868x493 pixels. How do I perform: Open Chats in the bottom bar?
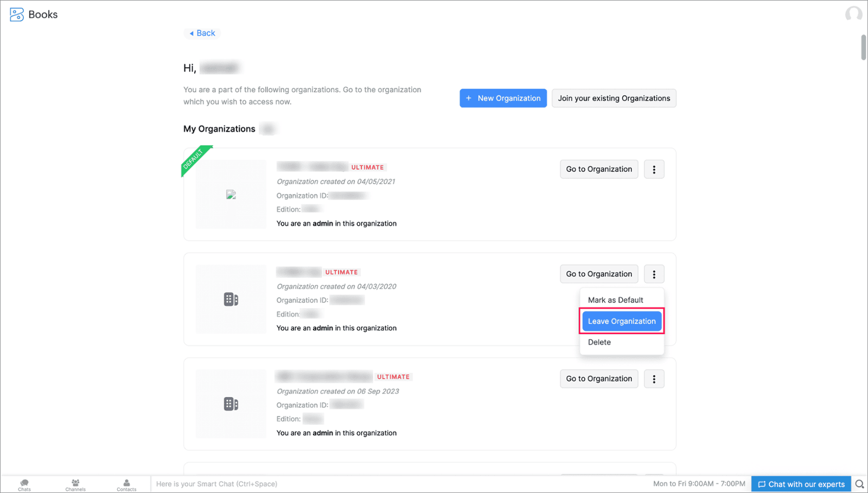[x=24, y=485]
